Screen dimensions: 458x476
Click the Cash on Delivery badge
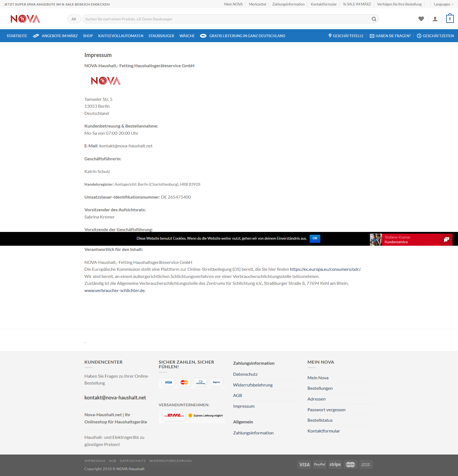click(366, 464)
